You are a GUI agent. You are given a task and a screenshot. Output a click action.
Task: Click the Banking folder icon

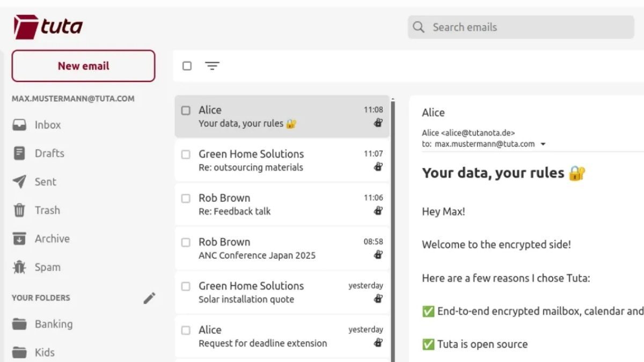(19, 324)
